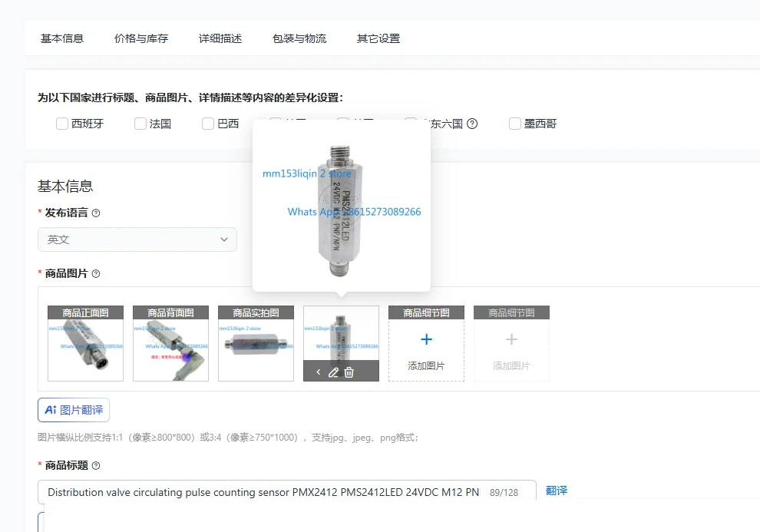
Task: Click help icon next to 中东六国
Action: [472, 124]
